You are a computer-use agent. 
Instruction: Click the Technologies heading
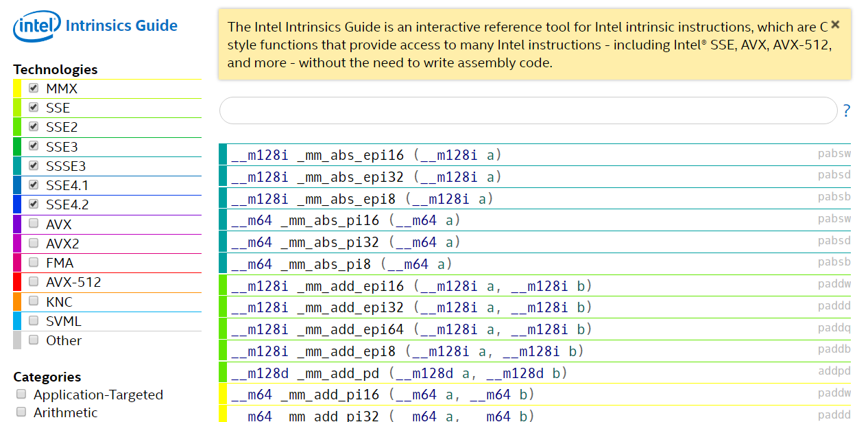(x=55, y=69)
